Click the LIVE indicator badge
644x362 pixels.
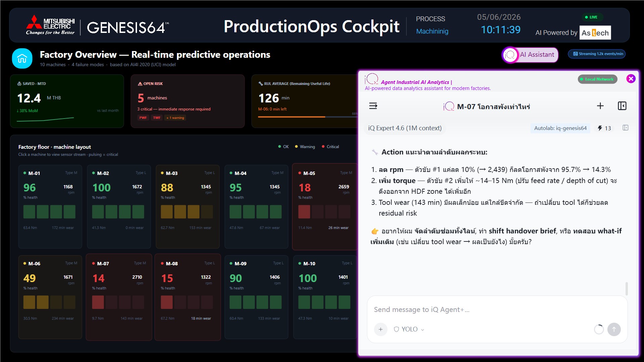pyautogui.click(x=592, y=17)
